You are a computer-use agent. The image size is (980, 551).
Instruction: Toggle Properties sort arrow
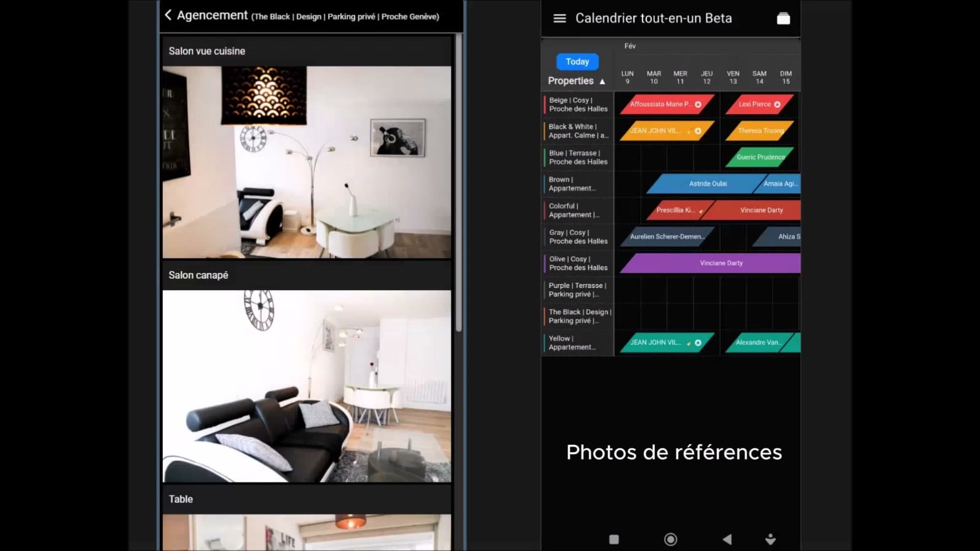click(602, 82)
